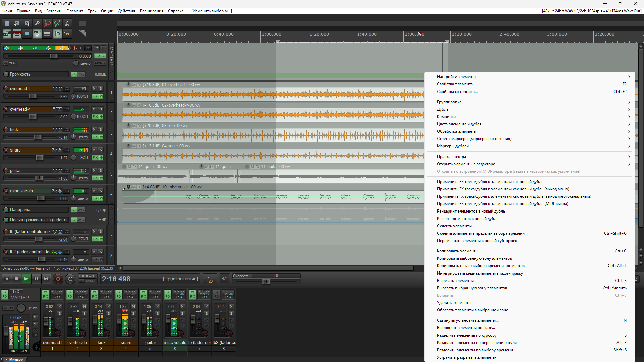
Task: Open project settings wrench icon
Action: [37, 23]
